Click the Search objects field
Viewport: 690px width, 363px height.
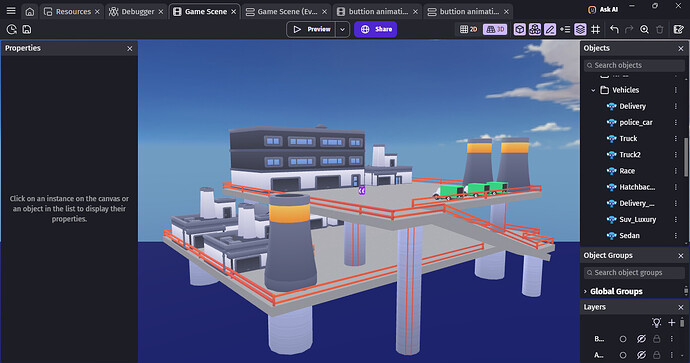(x=634, y=65)
